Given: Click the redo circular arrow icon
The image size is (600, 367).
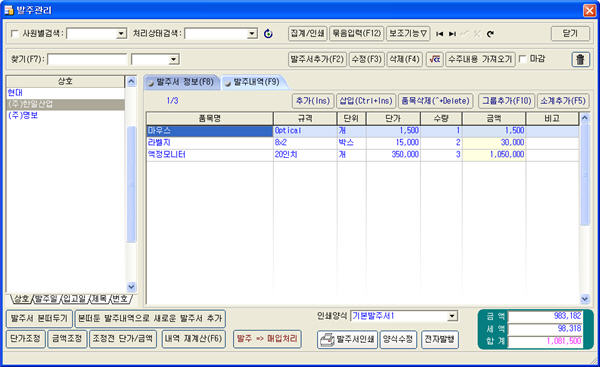Looking at the screenshot, I should (x=490, y=34).
